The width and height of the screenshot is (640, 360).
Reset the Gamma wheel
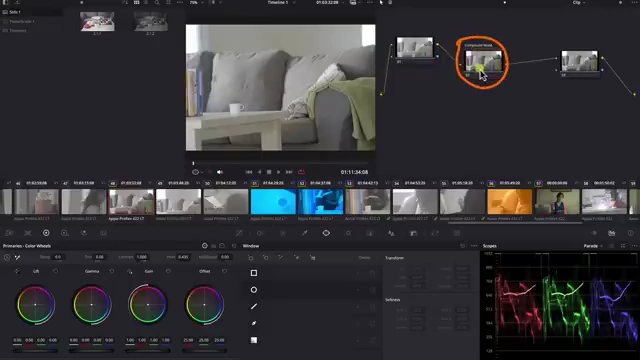click(112, 271)
